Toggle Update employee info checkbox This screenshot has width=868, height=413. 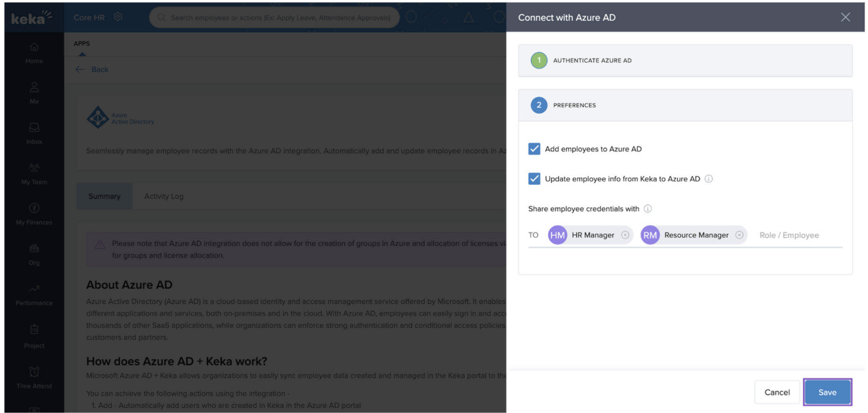[534, 179]
